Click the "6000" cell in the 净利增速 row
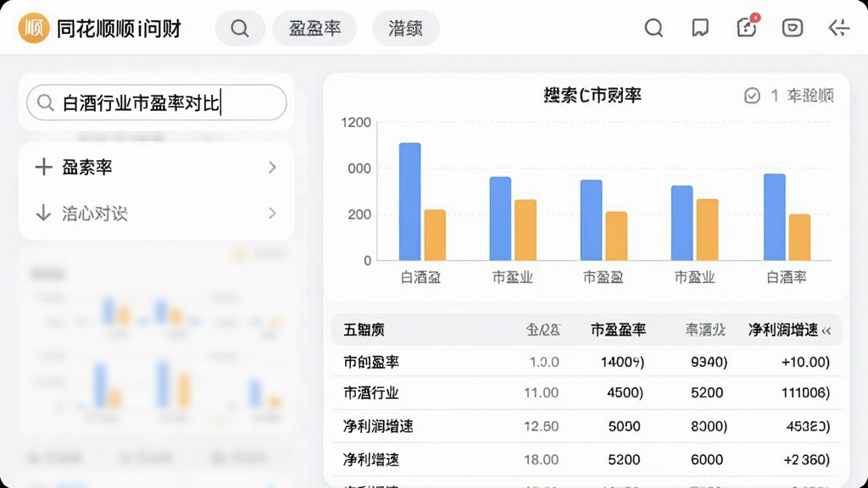868x488 pixels. coord(707,459)
